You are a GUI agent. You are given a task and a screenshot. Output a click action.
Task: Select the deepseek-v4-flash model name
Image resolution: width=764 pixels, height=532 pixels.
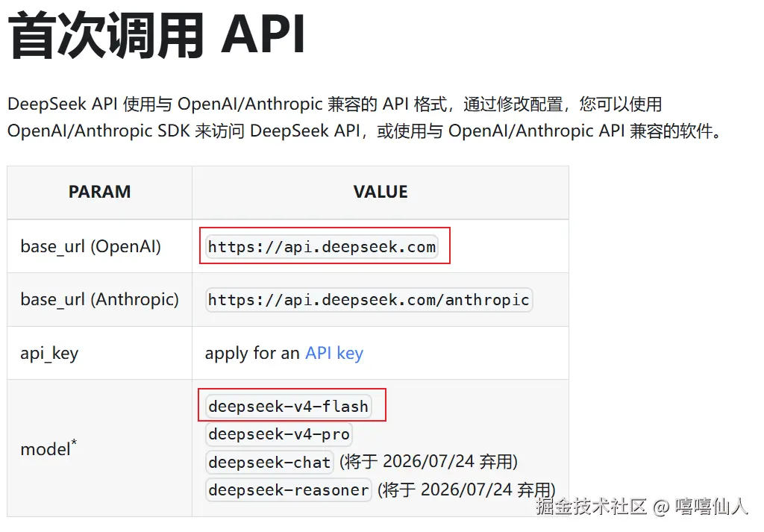[289, 407]
